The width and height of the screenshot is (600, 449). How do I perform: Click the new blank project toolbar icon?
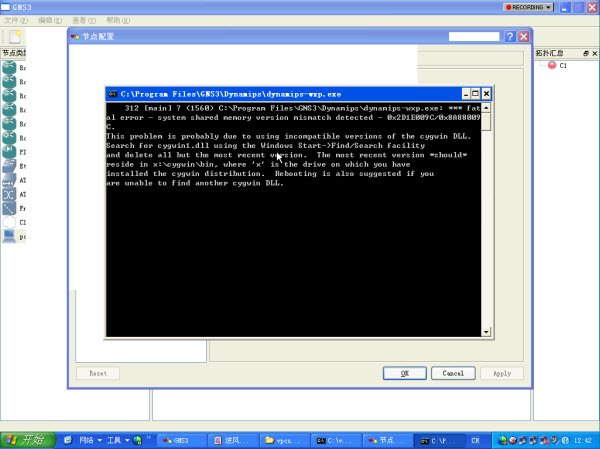tap(15, 37)
